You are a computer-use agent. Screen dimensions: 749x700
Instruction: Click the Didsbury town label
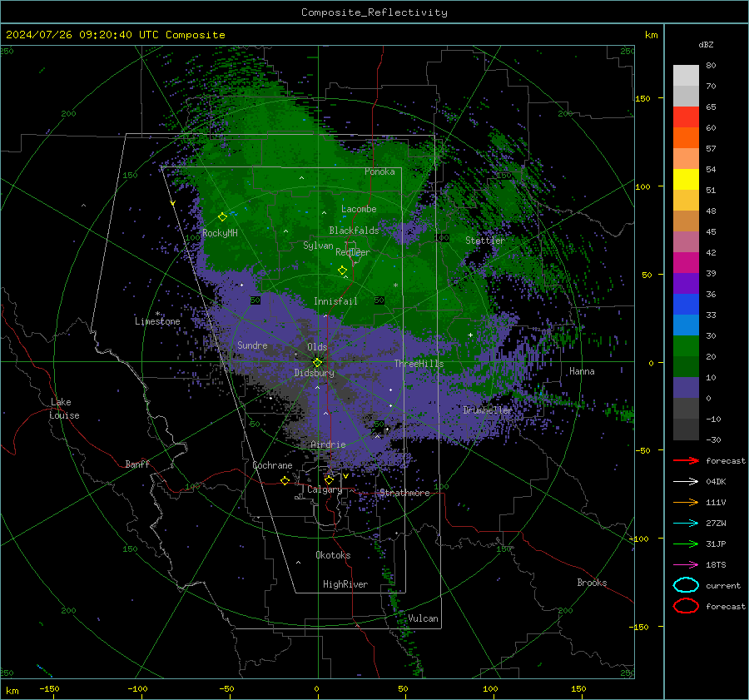coord(314,373)
